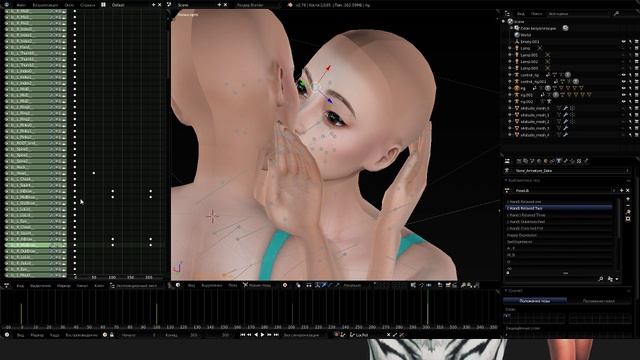Play the animation in reverse
The width and height of the screenshot is (640, 360).
[256, 335]
